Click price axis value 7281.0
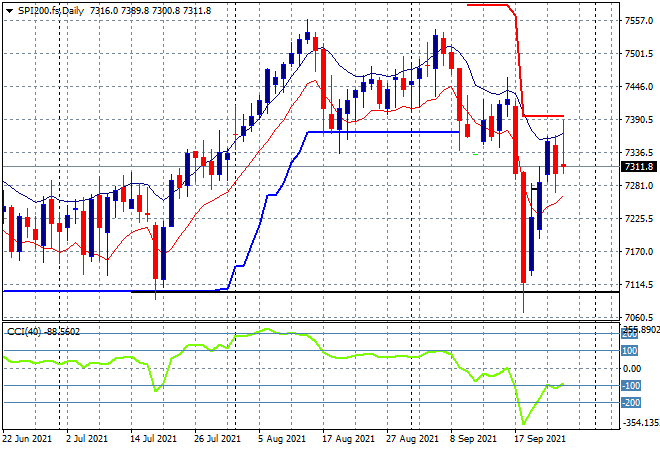 [x=639, y=186]
